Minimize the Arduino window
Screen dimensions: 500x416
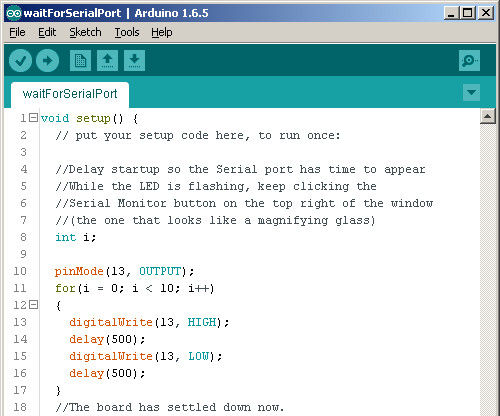pos(451,13)
